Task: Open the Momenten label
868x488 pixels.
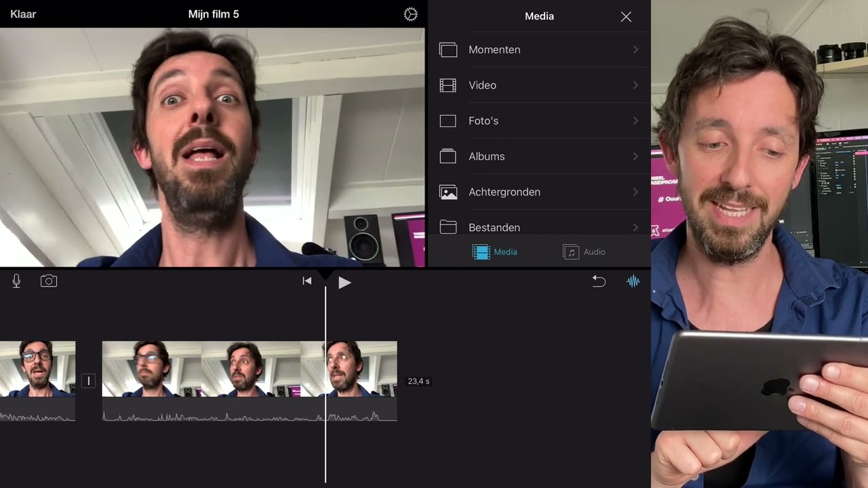Action: pyautogui.click(x=494, y=50)
